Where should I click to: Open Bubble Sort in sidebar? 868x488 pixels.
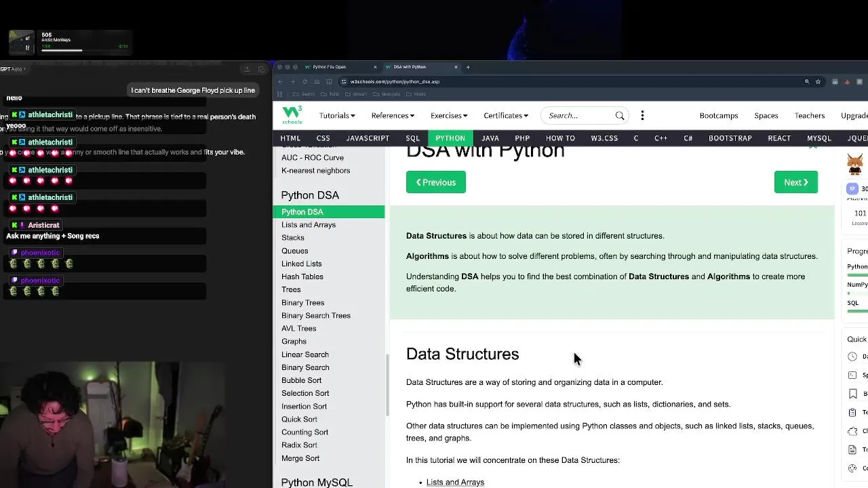[302, 381]
